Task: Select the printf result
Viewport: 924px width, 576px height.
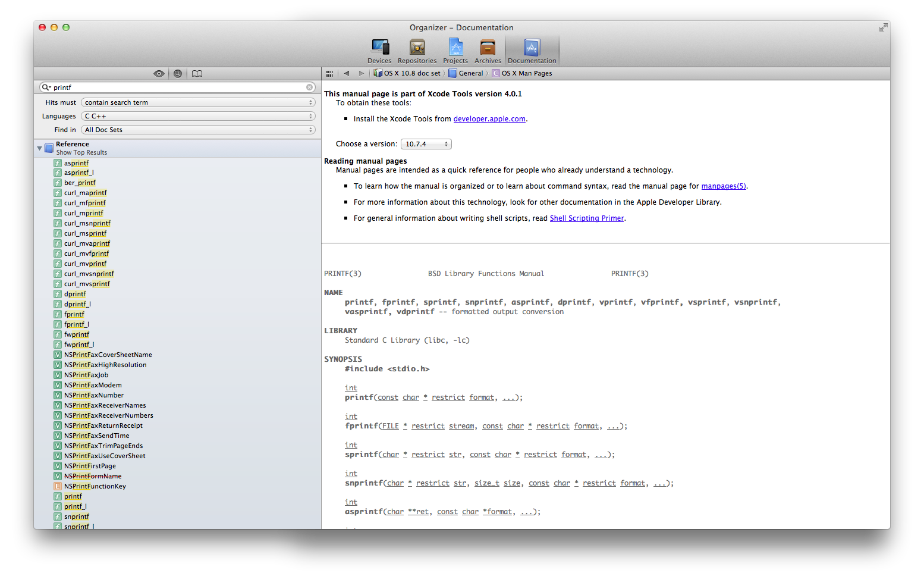Action: 73,496
